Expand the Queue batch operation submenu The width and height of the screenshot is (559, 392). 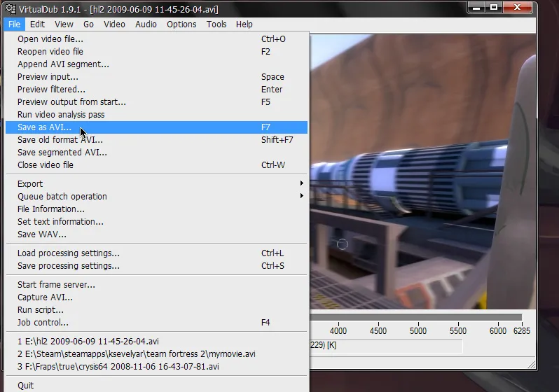(156, 197)
